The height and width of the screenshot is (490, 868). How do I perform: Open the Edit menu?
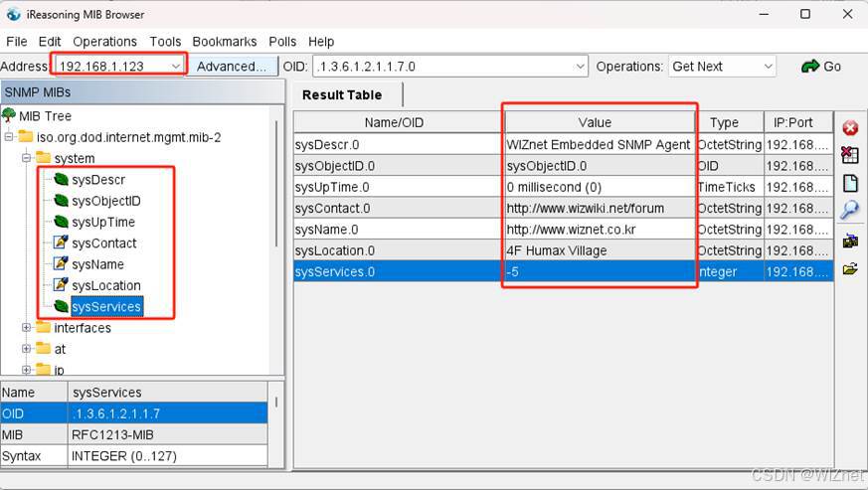coord(50,42)
